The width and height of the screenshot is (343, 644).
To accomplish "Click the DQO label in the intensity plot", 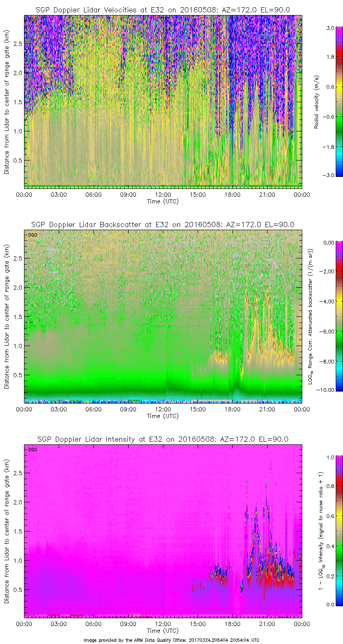I will click(x=31, y=450).
